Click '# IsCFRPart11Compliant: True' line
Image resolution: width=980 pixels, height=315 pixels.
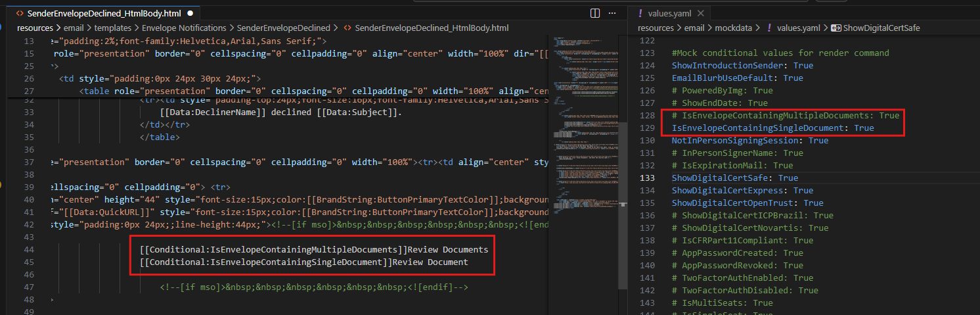pyautogui.click(x=742, y=240)
